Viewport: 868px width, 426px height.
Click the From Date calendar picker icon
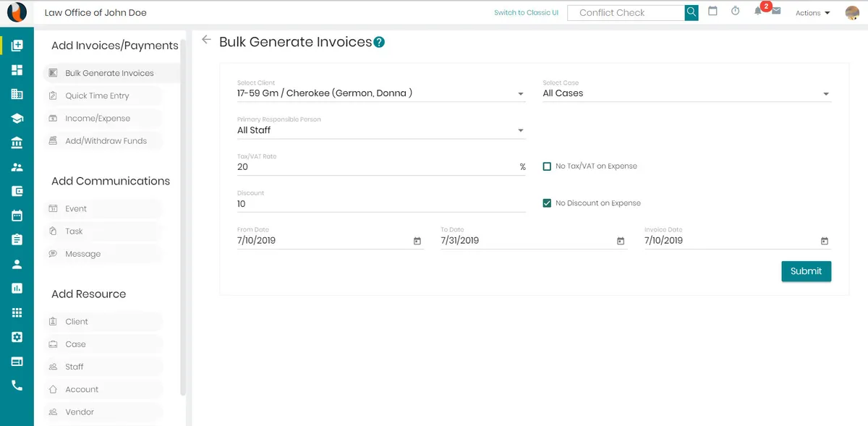417,241
